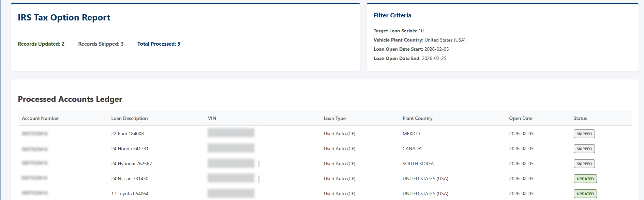The height and width of the screenshot is (200, 644).
Task: Select the Open Date column header
Action: [x=521, y=118]
